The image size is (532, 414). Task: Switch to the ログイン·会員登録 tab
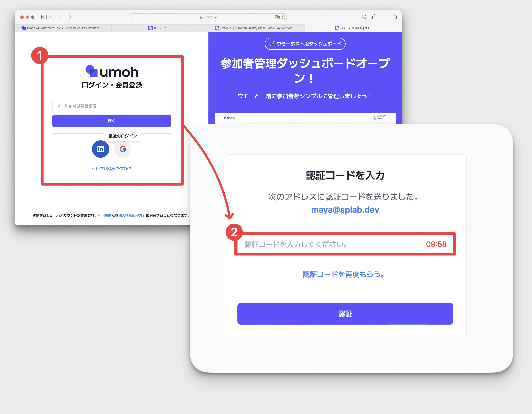(x=354, y=28)
